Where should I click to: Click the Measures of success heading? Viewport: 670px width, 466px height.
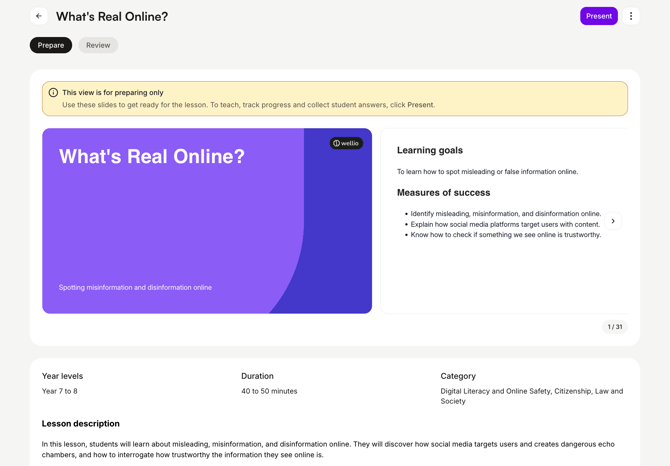pos(444,193)
